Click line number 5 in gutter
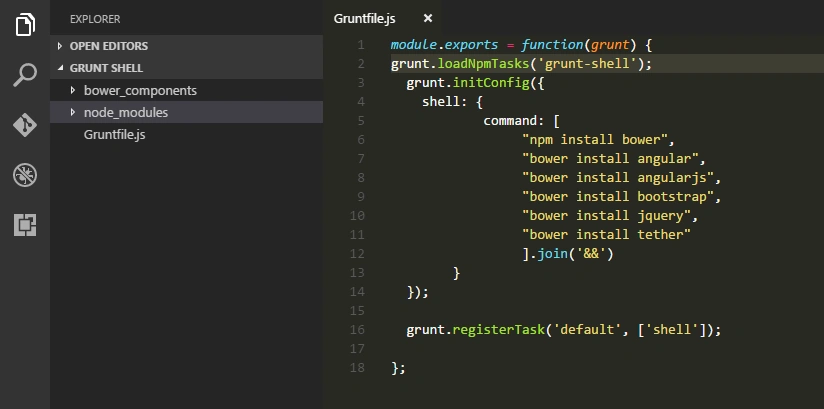Screen dimensions: 824x409 pyautogui.click(x=360, y=121)
